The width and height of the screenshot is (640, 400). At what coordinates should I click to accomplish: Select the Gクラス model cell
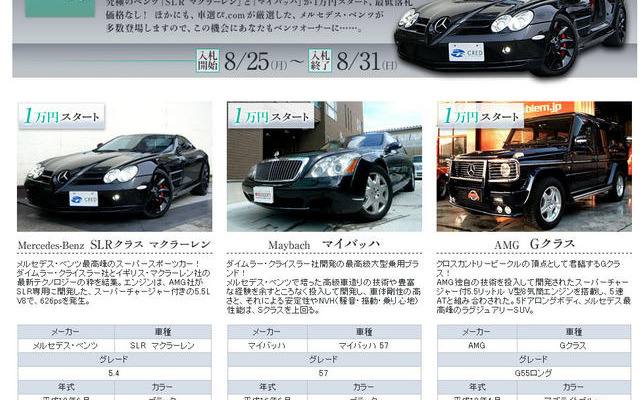tap(574, 346)
